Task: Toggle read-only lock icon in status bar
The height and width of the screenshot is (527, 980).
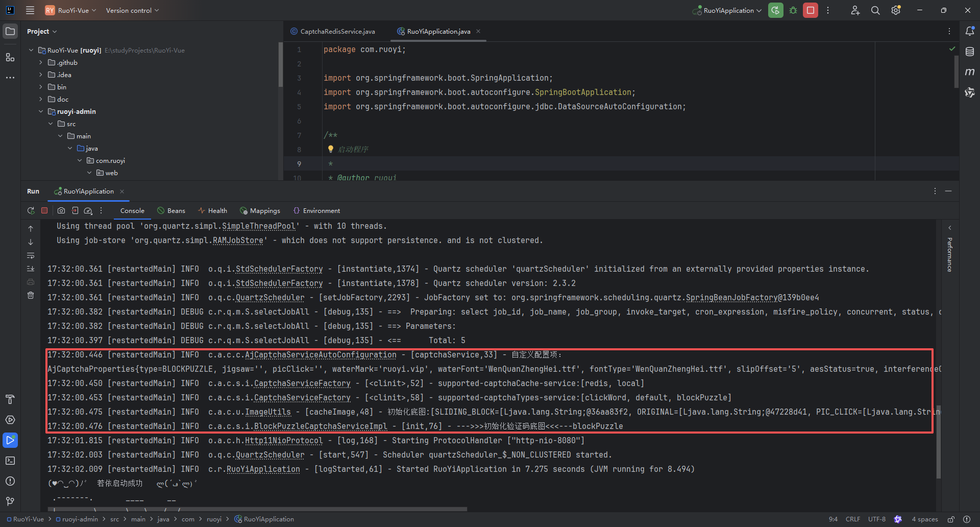Action: point(951,519)
